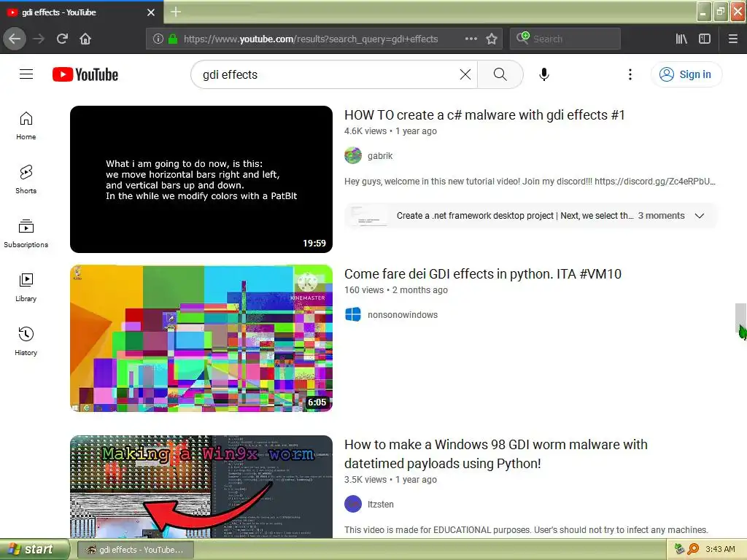This screenshot has height=560, width=747.
Task: Open page actions three-dot menu
Action: [x=471, y=39]
